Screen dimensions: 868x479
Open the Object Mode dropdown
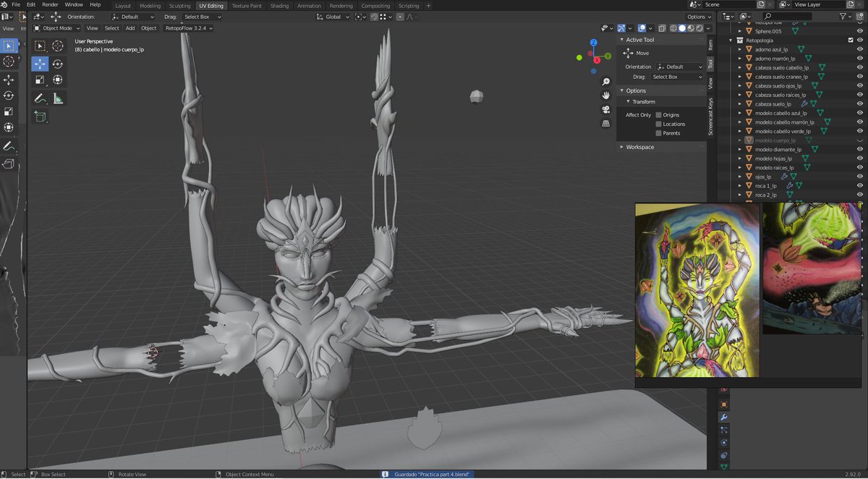[56, 28]
